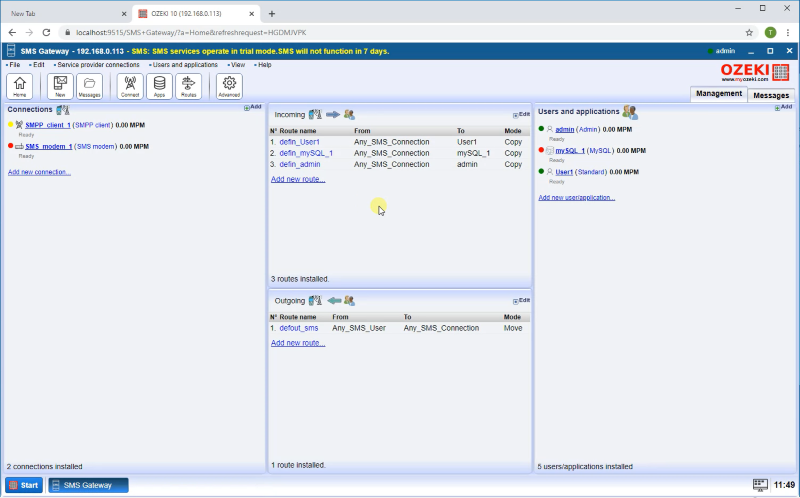Click the User1 person icon
800x498 pixels.
(x=549, y=172)
